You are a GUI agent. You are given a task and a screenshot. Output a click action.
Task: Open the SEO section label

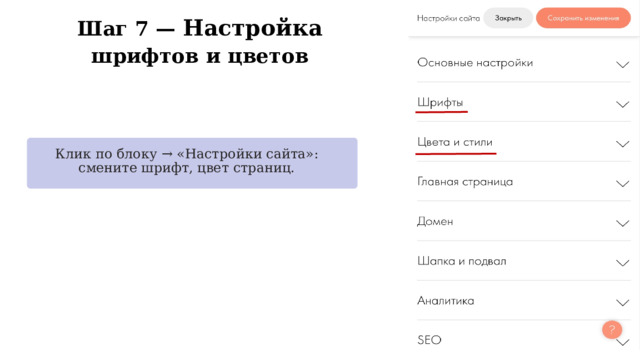click(429, 340)
